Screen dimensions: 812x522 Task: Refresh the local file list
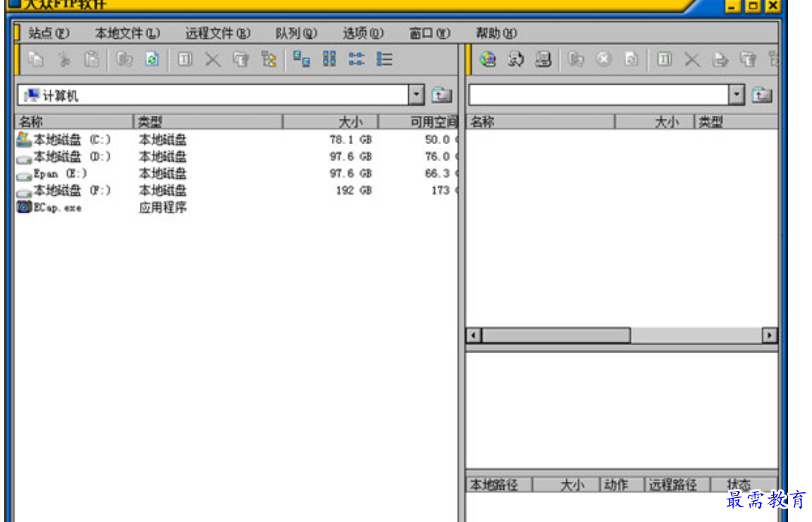click(x=152, y=59)
